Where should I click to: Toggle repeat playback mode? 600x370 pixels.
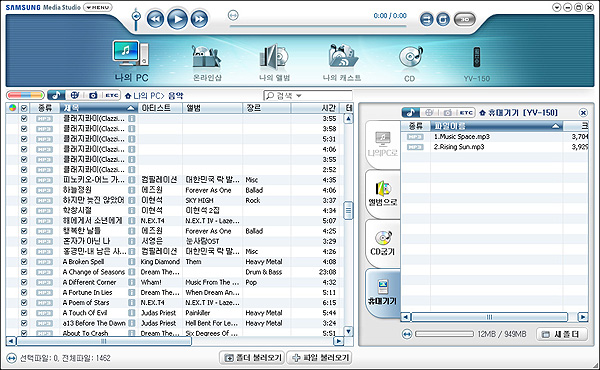[443, 19]
